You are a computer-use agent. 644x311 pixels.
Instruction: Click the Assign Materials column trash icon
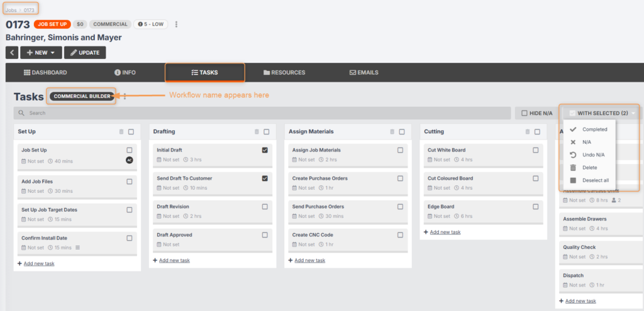392,132
